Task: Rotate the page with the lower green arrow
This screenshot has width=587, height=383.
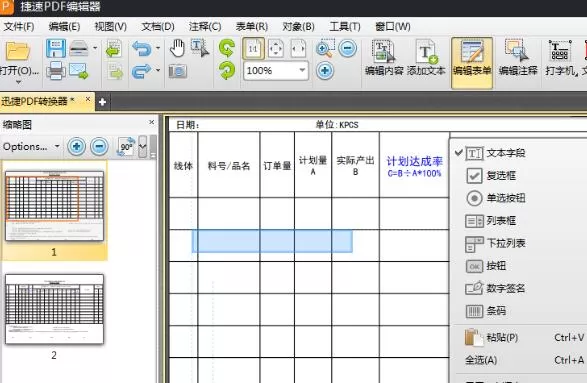Action: pos(227,70)
